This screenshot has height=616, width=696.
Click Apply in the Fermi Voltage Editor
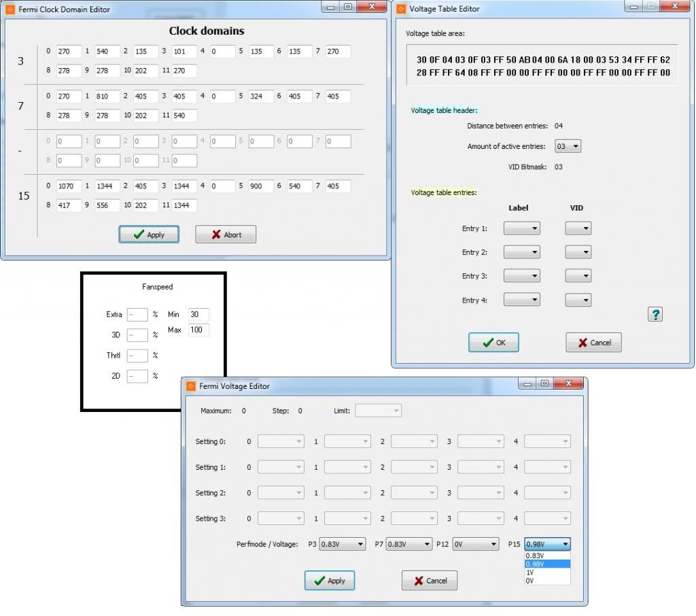coord(330,581)
